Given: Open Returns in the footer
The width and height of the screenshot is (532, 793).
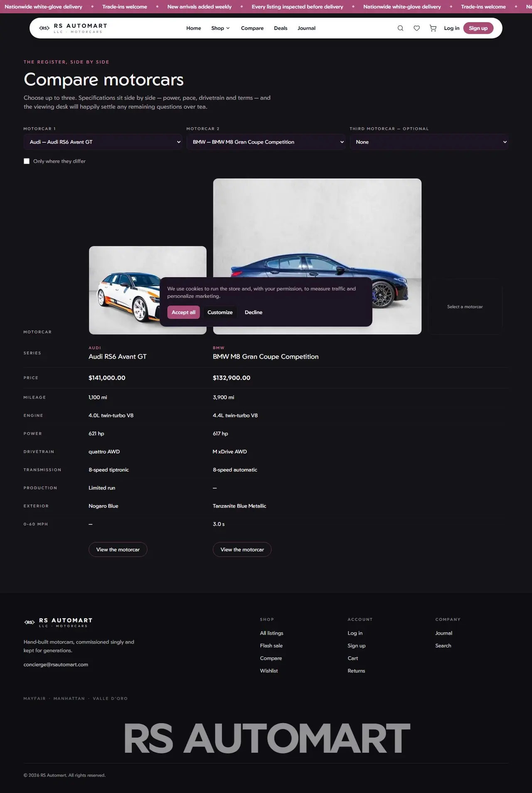Looking at the screenshot, I should coord(356,671).
